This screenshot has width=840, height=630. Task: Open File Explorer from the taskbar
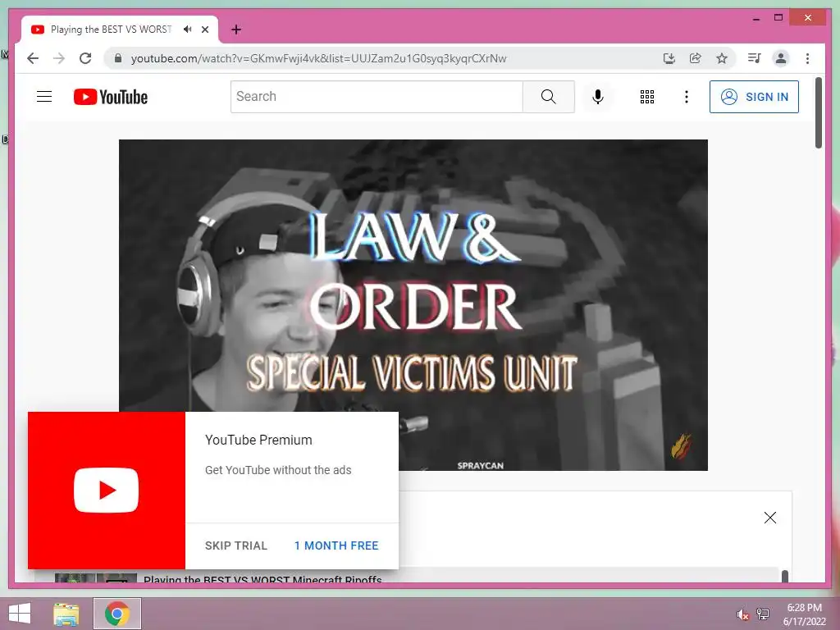(x=66, y=614)
